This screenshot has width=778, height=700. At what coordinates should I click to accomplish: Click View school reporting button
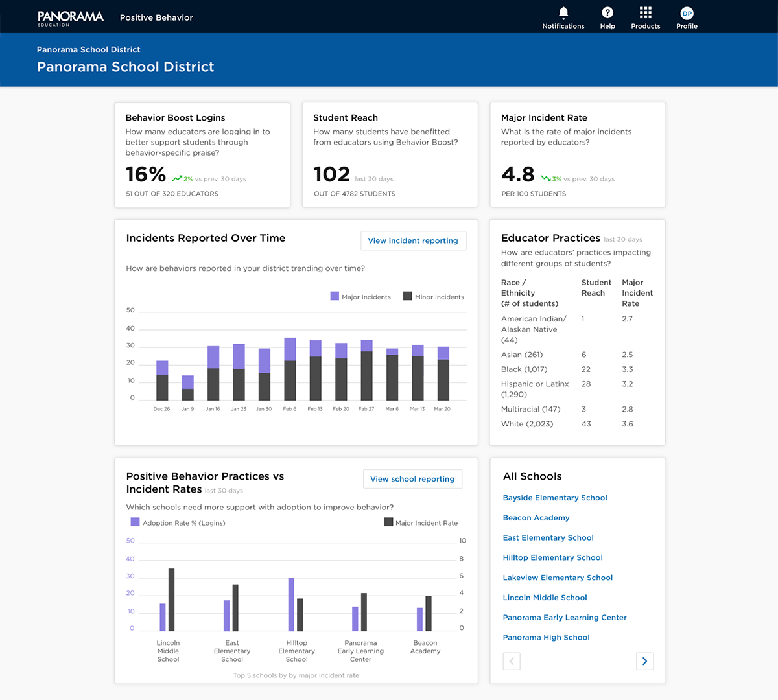coord(412,479)
